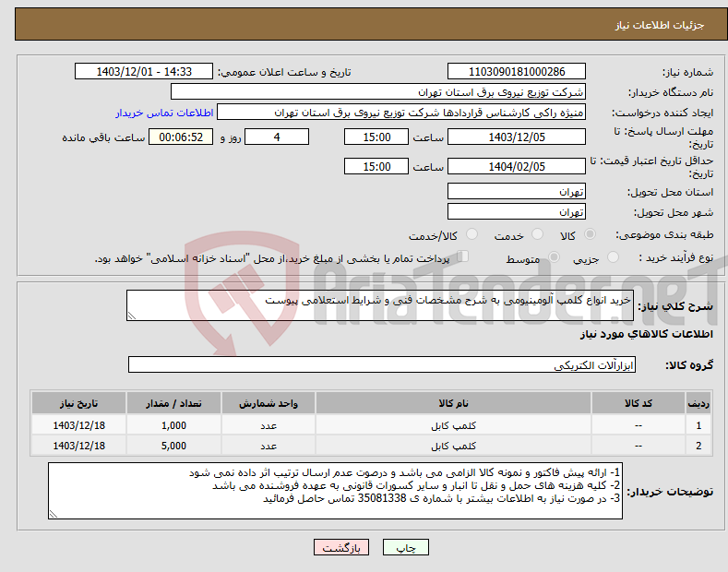Click the نام دستگاه خریدار field
Screen dimensions: 728x572
(x=378, y=92)
